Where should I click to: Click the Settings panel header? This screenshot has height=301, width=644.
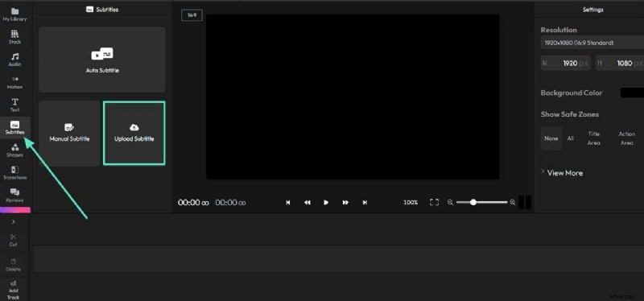click(592, 10)
